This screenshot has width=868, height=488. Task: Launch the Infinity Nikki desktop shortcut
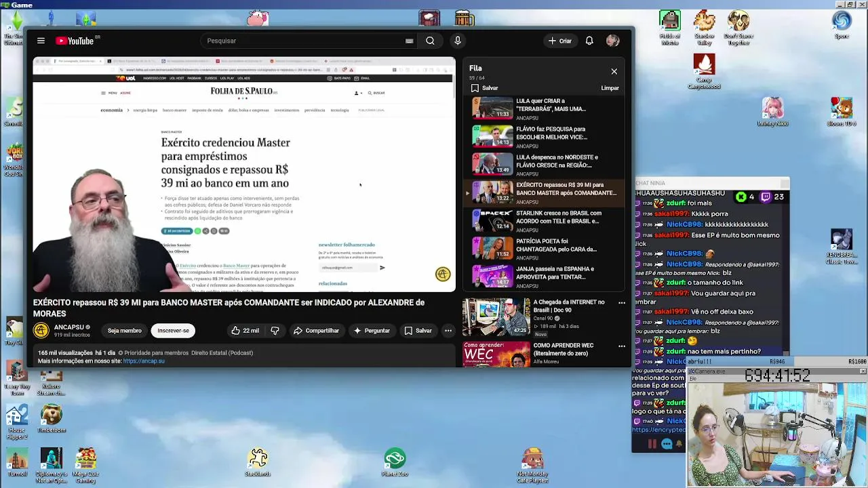[773, 112]
